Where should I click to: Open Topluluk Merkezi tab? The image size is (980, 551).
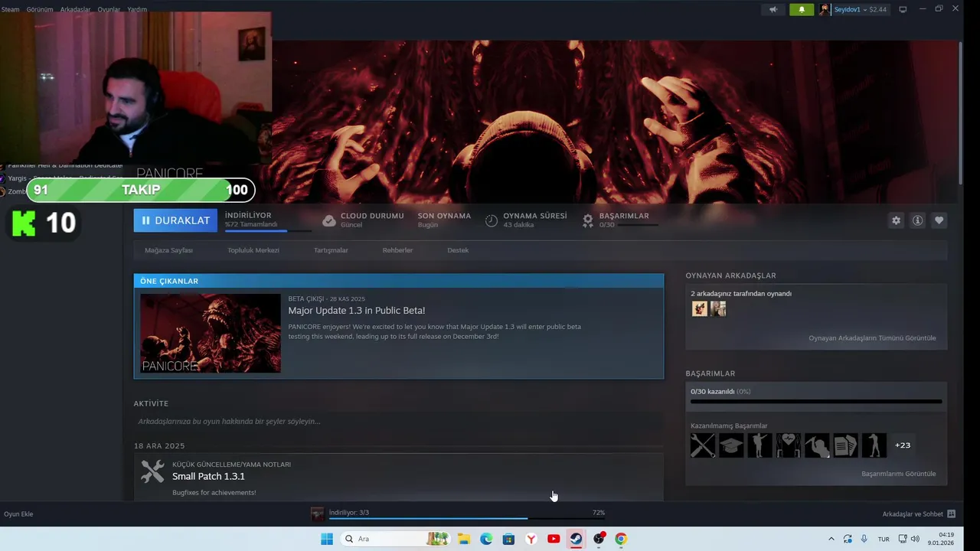[x=253, y=250]
